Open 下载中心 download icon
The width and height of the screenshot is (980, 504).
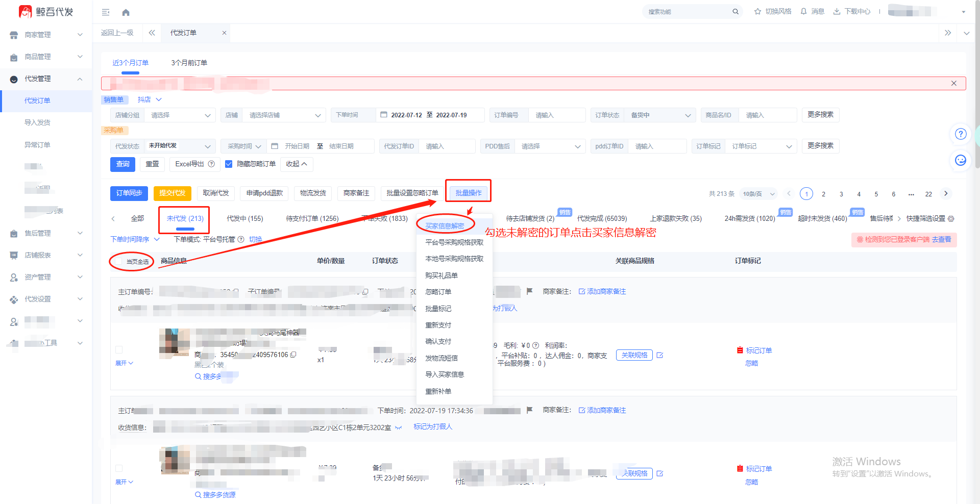837,12
